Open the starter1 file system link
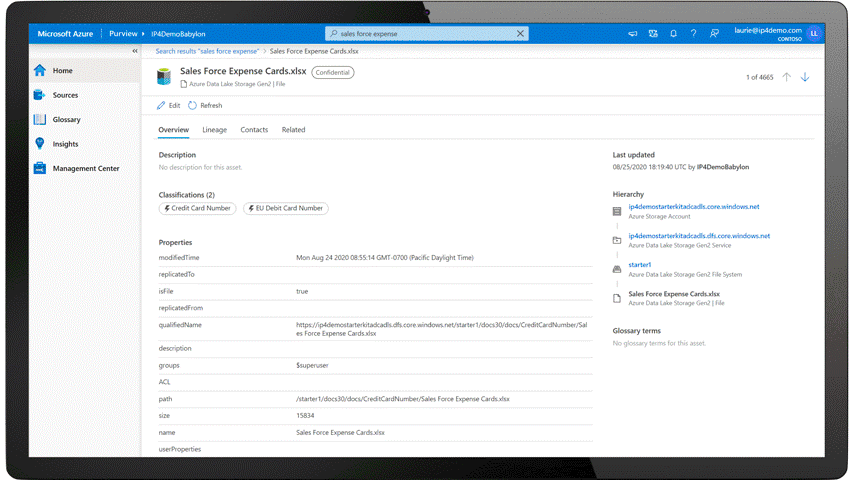853x480 pixels. click(x=640, y=264)
